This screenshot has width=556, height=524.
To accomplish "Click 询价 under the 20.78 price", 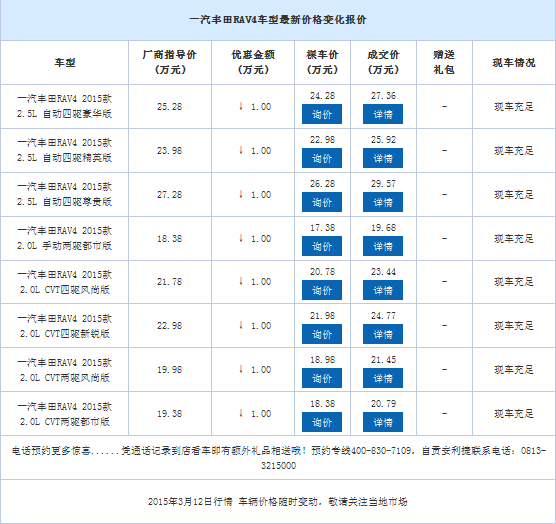I will click(322, 290).
